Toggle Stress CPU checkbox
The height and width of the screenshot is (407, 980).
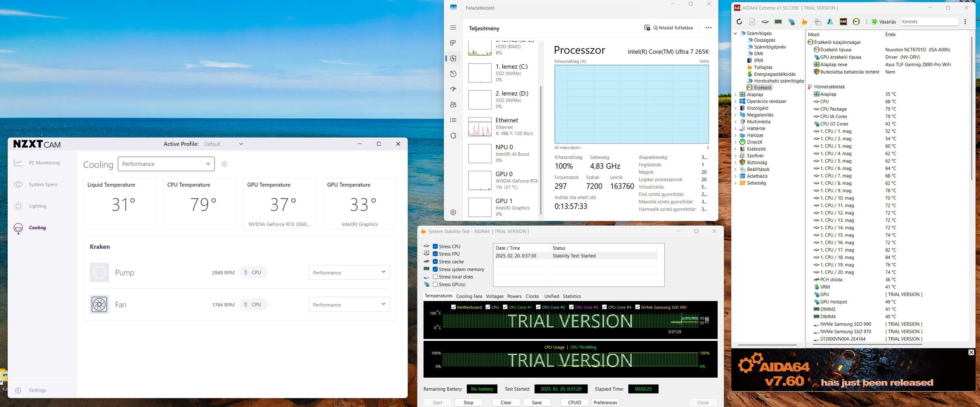click(x=435, y=246)
